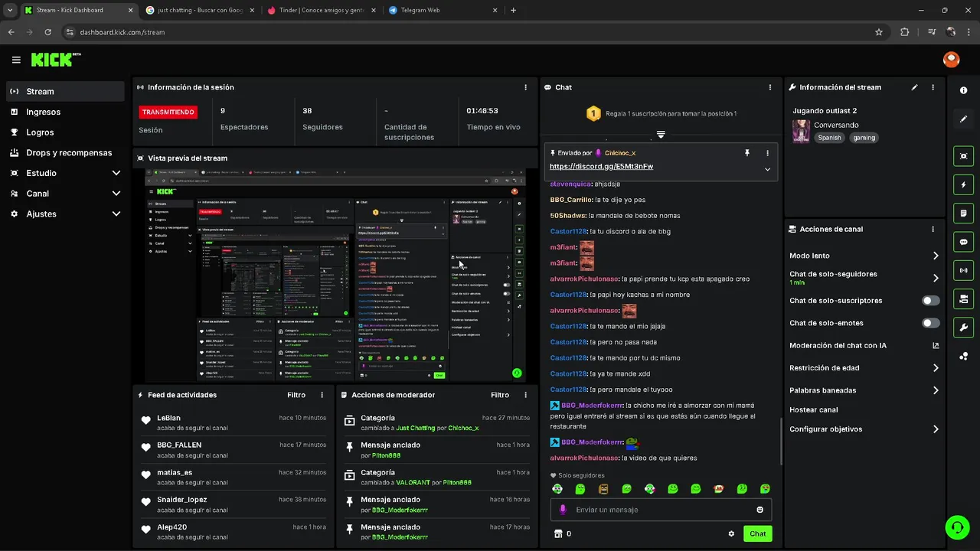The width and height of the screenshot is (980, 551).
Task: Toggle the channel actions widget icon in sidebar
Action: click(963, 298)
